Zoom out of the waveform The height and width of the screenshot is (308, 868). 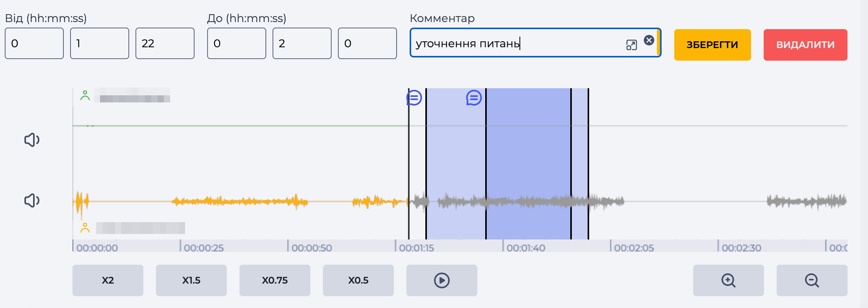[812, 280]
